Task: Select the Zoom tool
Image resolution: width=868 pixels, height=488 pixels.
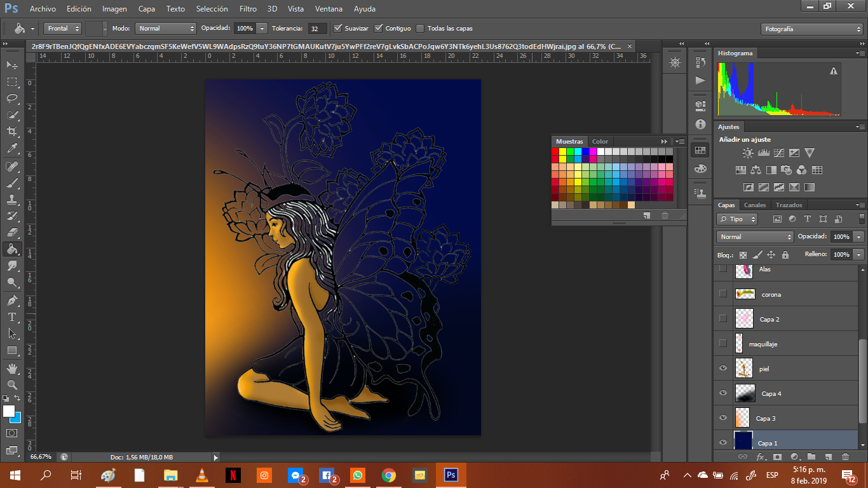Action: coord(12,385)
